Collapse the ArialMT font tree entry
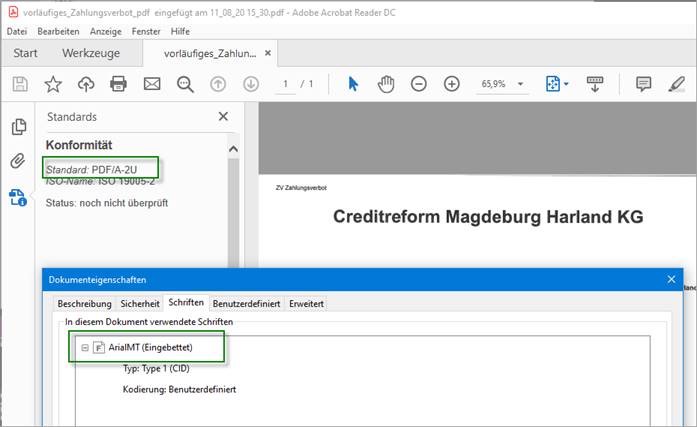697x427 pixels. [85, 347]
